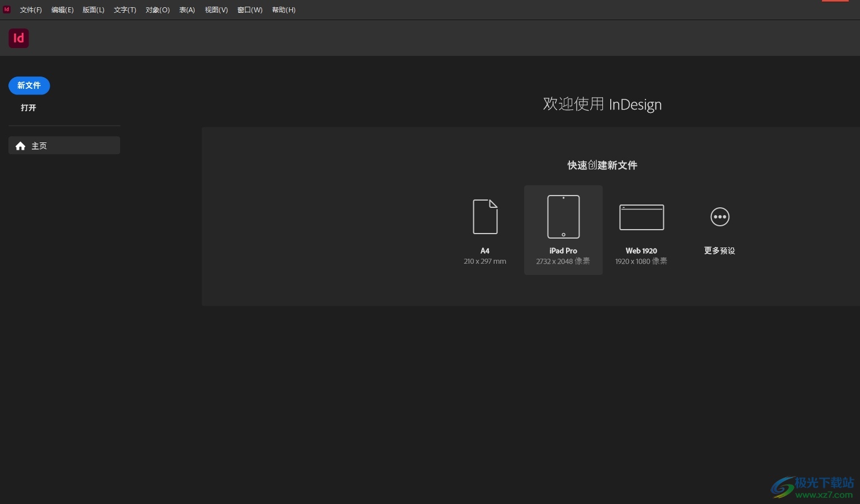Image resolution: width=860 pixels, height=504 pixels.
Task: Open the 对象(O) menu
Action: point(158,10)
